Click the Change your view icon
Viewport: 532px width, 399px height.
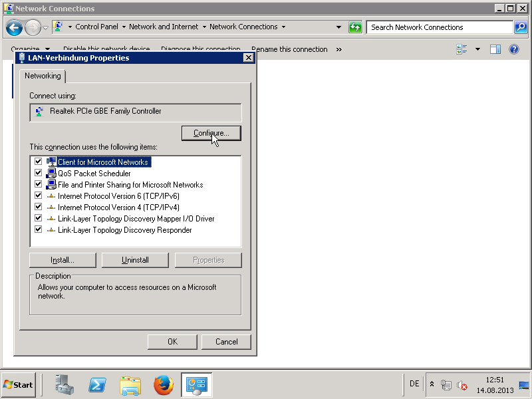tap(462, 49)
